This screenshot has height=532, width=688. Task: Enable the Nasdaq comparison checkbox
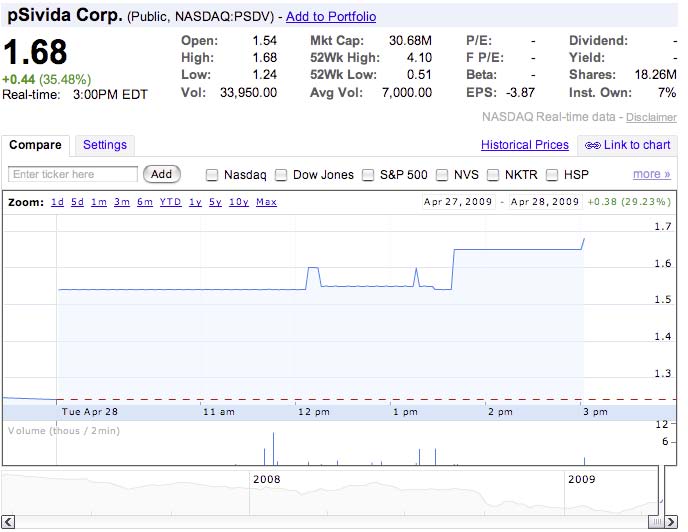(212, 175)
